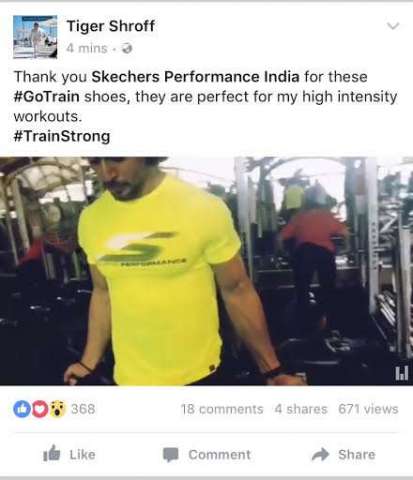413x480 pixels.
Task: Like the post with the thumbs-up button
Action: point(69,454)
